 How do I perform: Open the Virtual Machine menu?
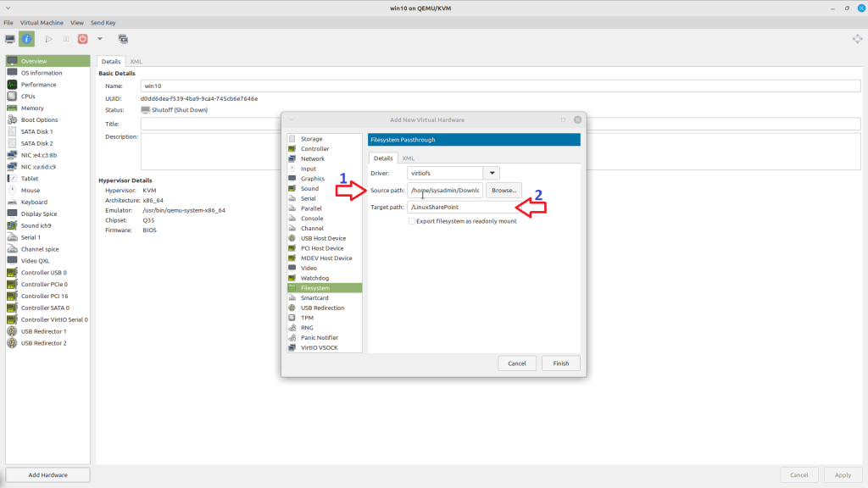[42, 23]
